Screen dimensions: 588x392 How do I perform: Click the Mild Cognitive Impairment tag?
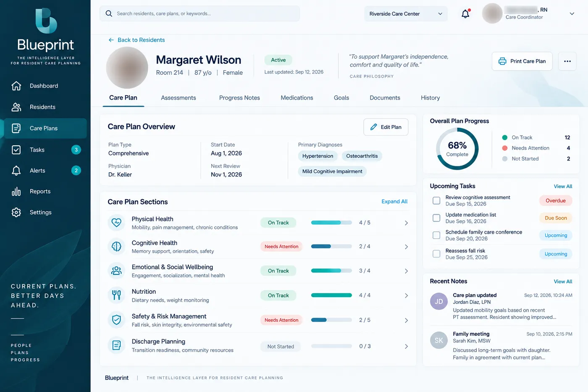pyautogui.click(x=332, y=171)
